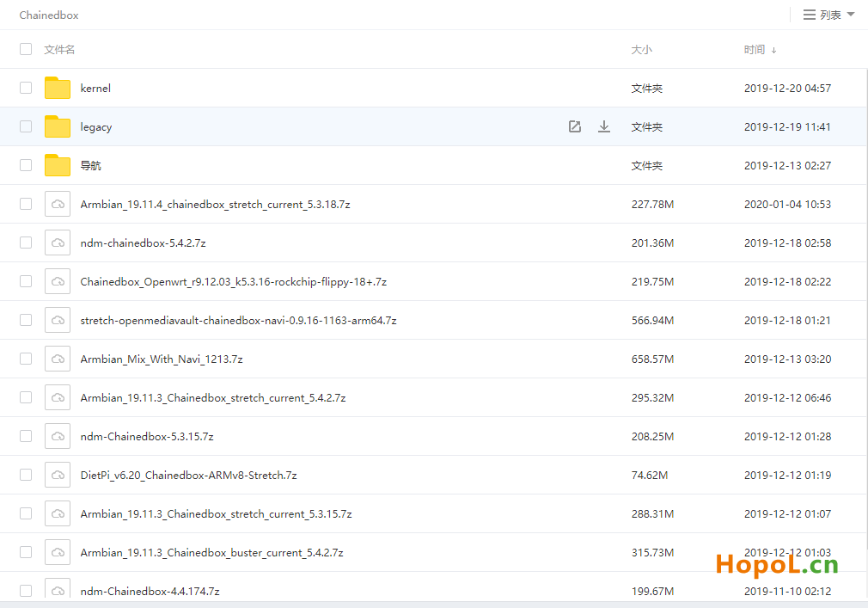
Task: Click the 566.94M size cell
Action: click(x=652, y=321)
